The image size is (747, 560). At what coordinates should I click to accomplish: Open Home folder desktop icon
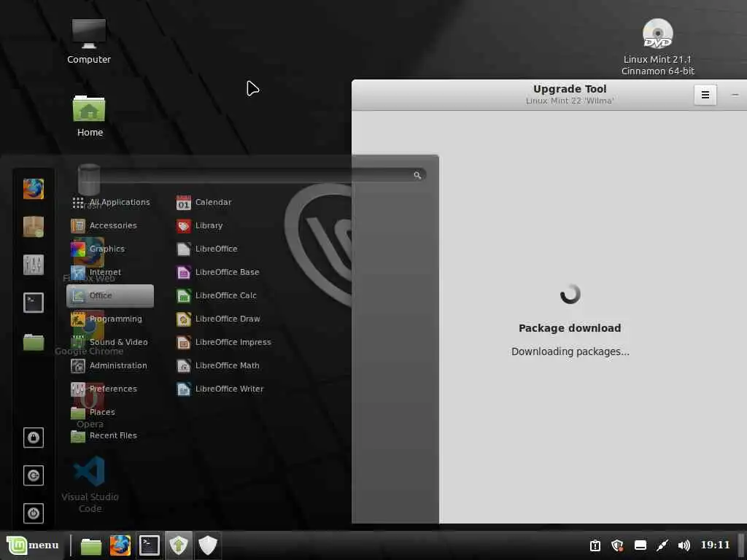(89, 116)
